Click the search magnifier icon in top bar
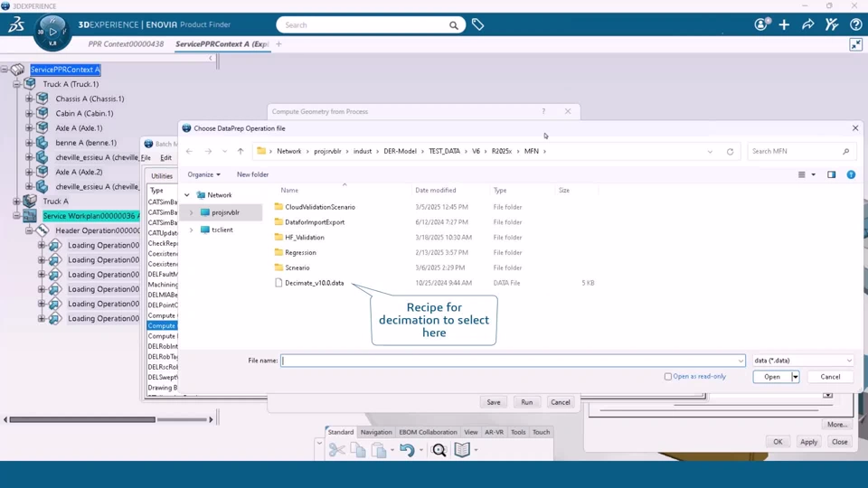Viewport: 868px width, 488px height. click(x=453, y=25)
